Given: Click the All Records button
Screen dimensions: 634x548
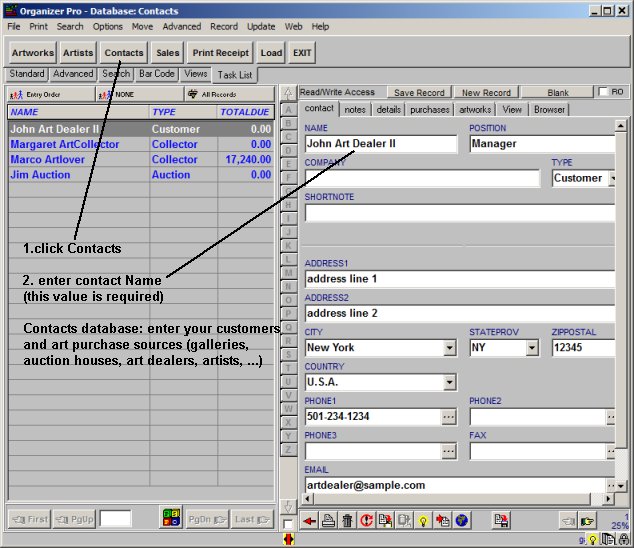Looking at the screenshot, I should pos(229,95).
